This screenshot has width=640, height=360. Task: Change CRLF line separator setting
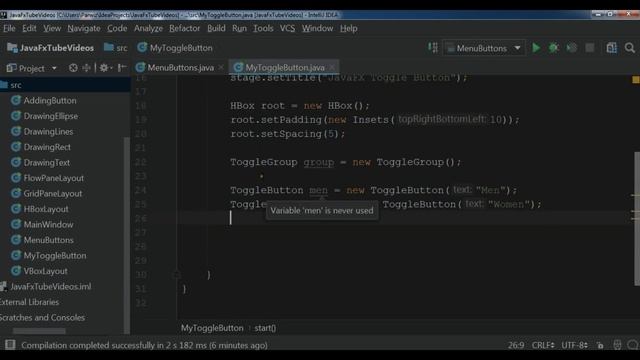tap(543, 345)
